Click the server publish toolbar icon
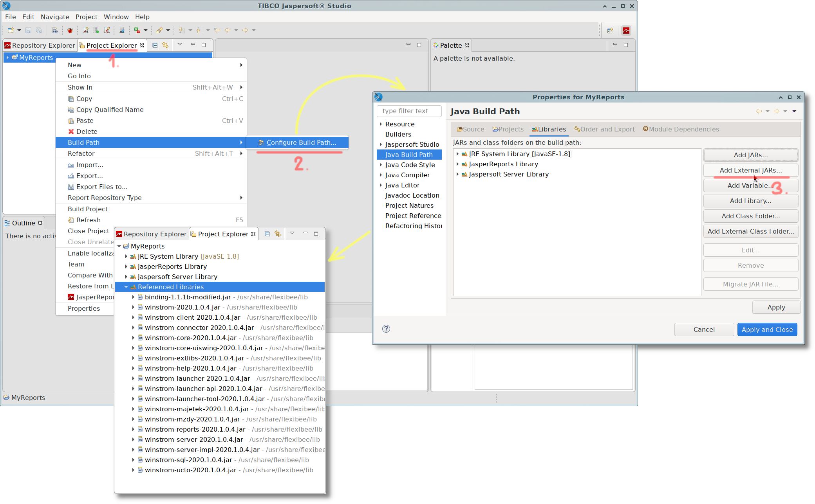 122,30
